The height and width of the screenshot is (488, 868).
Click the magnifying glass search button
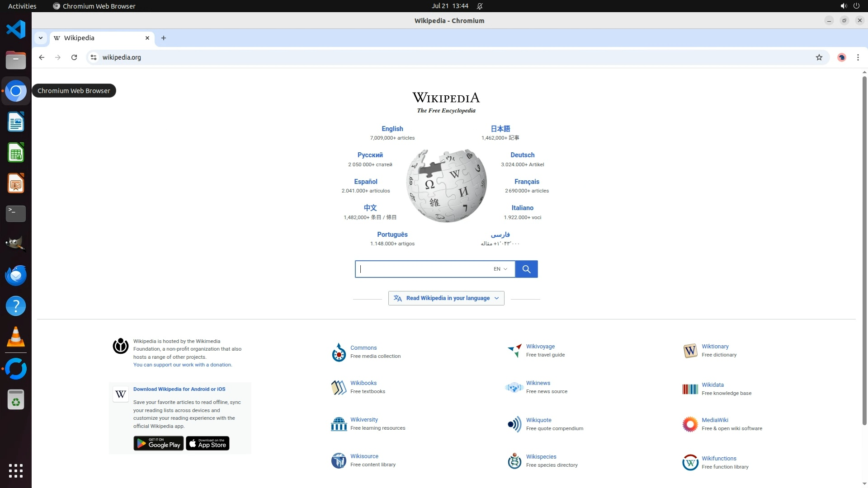click(x=526, y=269)
